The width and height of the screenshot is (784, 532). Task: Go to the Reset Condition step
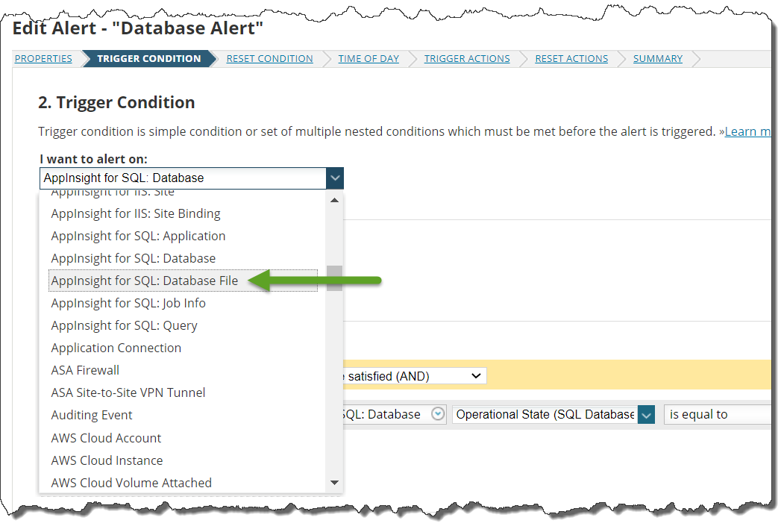point(269,59)
